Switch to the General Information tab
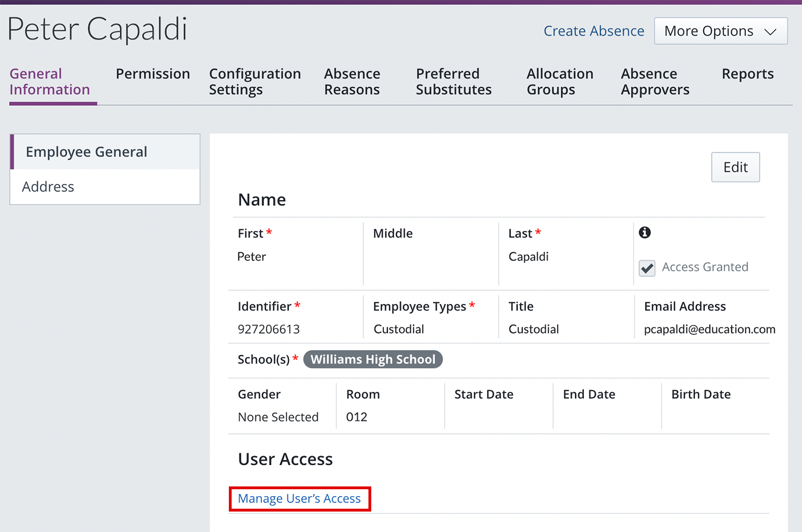Image resolution: width=802 pixels, height=532 pixels. pos(50,82)
